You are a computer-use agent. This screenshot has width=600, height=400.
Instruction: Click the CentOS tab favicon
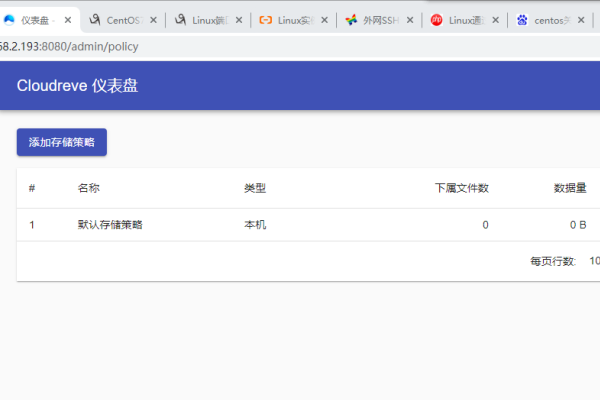(x=95, y=20)
